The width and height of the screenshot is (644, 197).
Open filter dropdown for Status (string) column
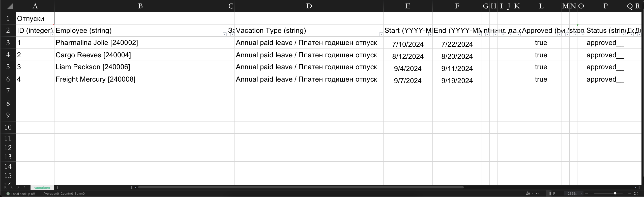624,34
